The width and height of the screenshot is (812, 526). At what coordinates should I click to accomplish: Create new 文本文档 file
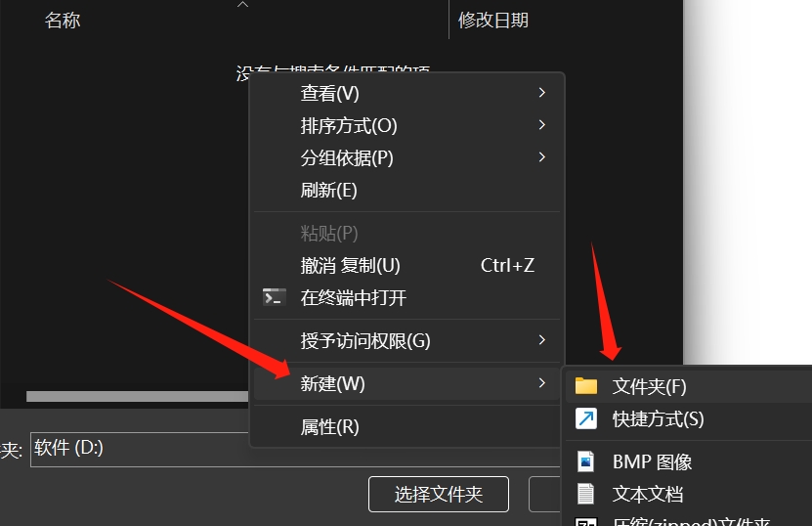(689, 494)
